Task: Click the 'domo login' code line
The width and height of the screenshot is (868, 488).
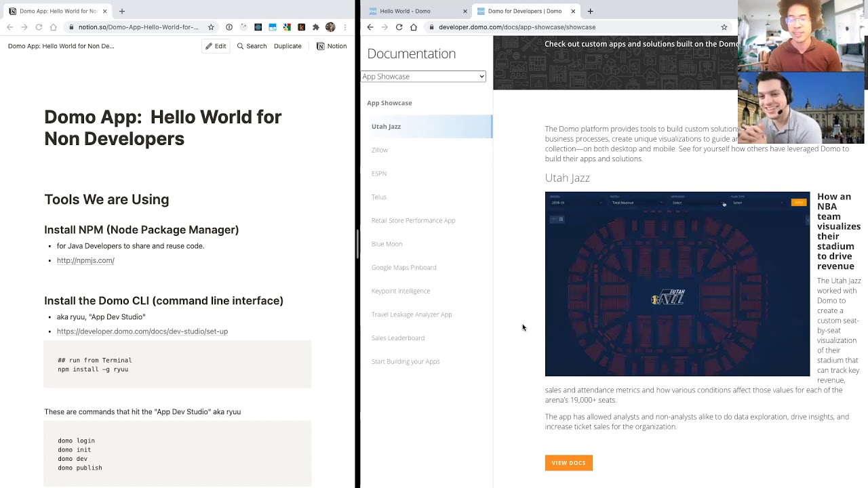Action: click(x=76, y=441)
